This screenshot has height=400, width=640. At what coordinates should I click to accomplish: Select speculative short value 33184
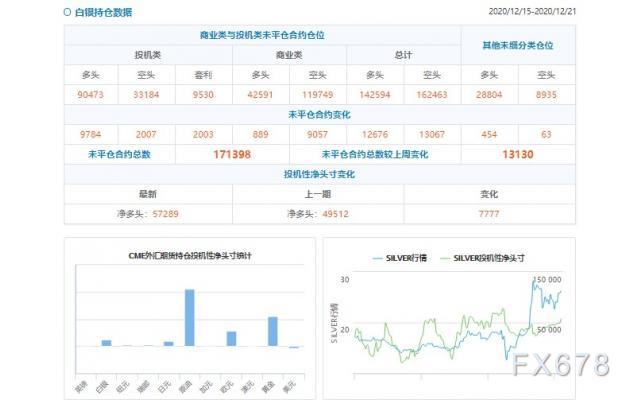point(146,95)
